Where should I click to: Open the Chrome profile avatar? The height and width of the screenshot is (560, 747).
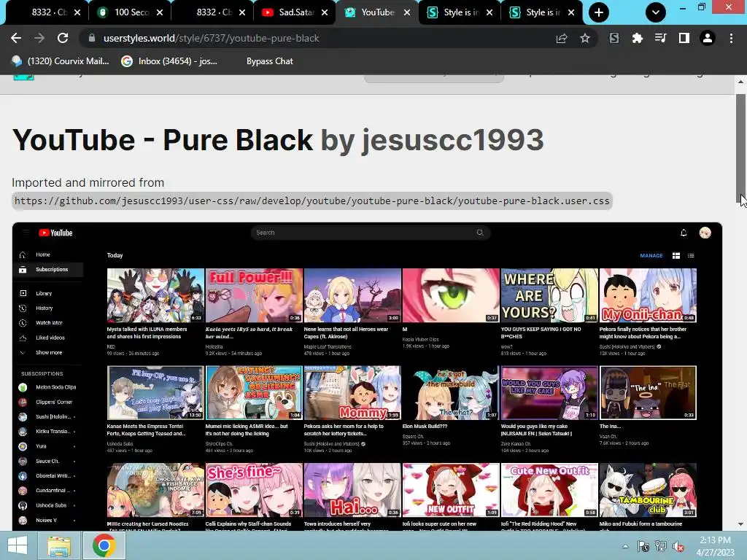pyautogui.click(x=708, y=38)
